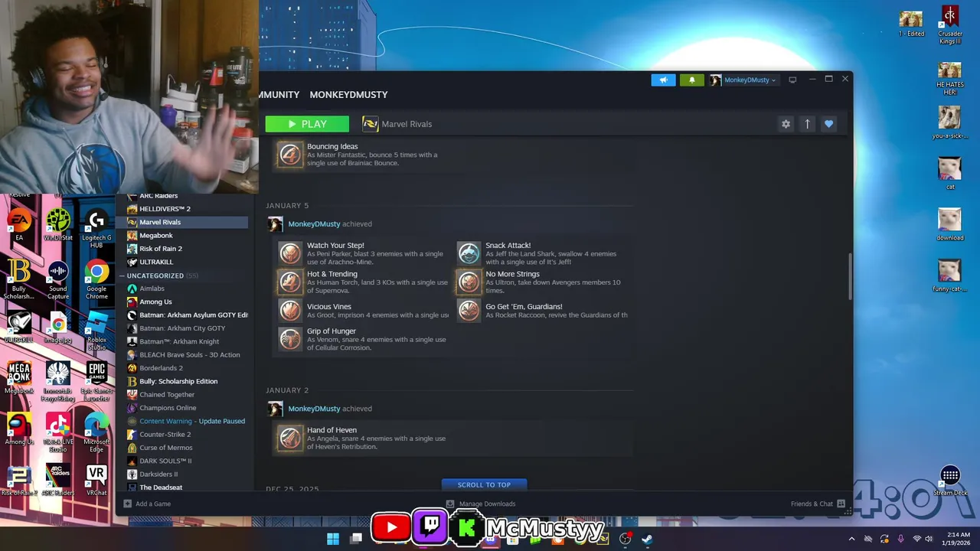This screenshot has height=551, width=980.
Task: Collapse the UNCATEGORIZED library category
Action: [121, 275]
